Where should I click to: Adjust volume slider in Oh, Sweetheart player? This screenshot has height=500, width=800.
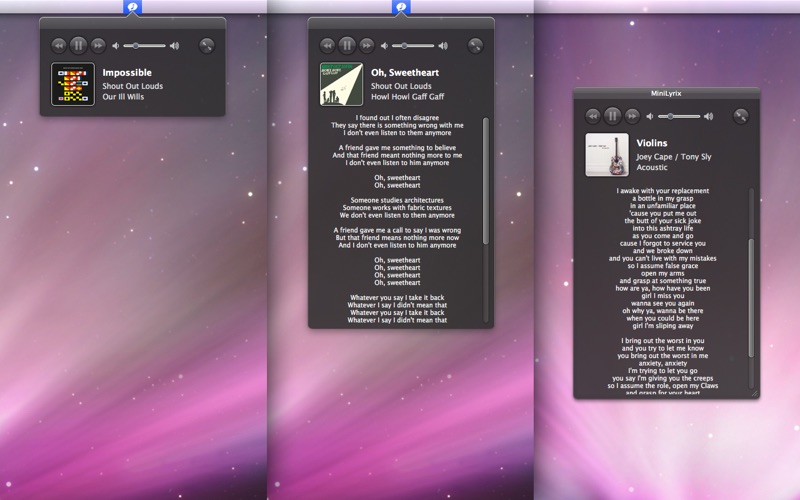(413, 46)
